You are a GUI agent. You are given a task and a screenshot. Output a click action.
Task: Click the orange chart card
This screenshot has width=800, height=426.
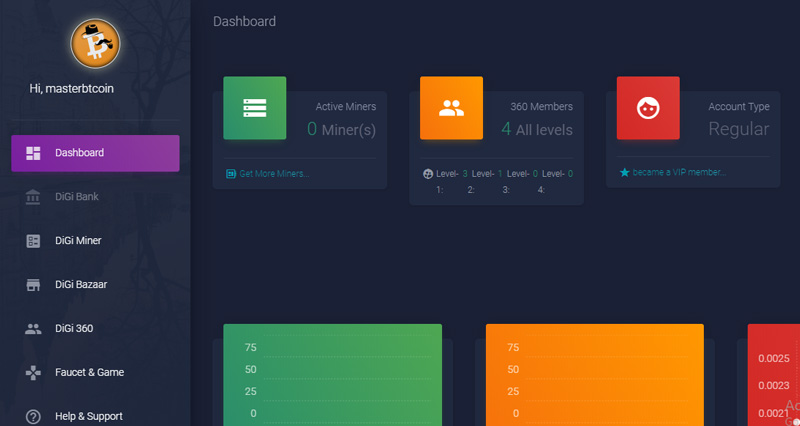point(594,374)
